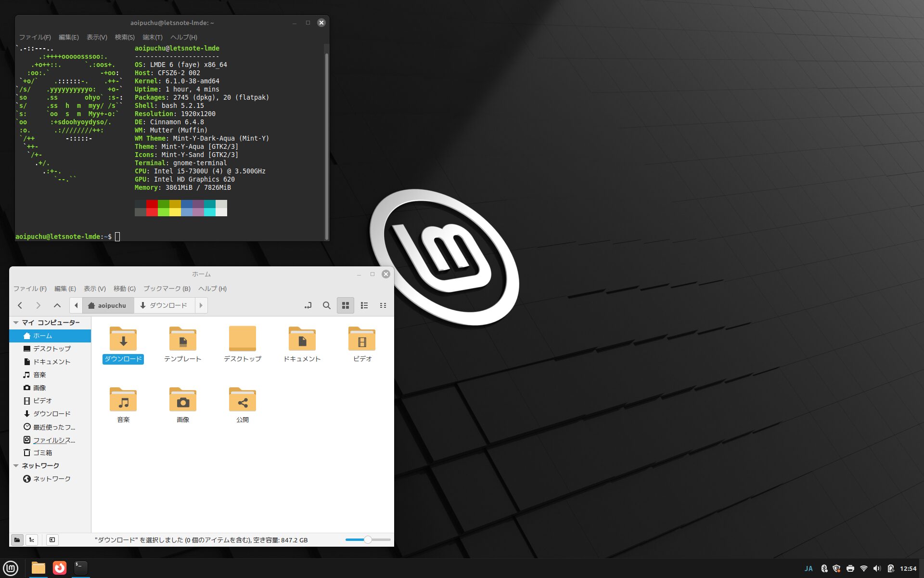Go forward in file manager history
This screenshot has height=578, width=924.
pos(38,305)
